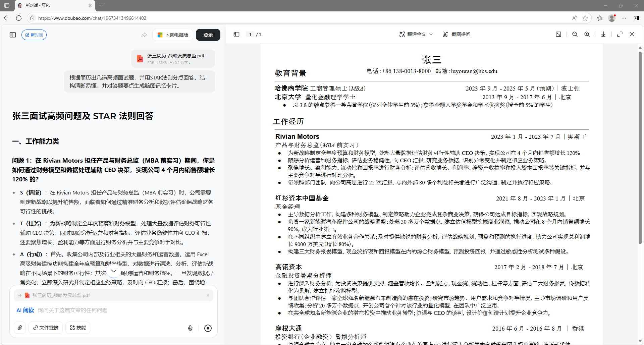Click heading 张三面试高频问题及 STAR 法则回答

click(x=83, y=116)
